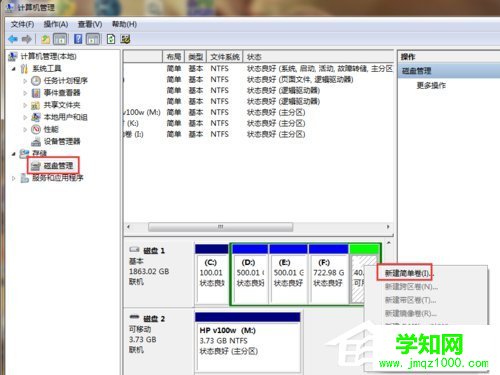The height and width of the screenshot is (375, 500).
Task: Select the (E:) 500.01 partition
Action: point(288,274)
